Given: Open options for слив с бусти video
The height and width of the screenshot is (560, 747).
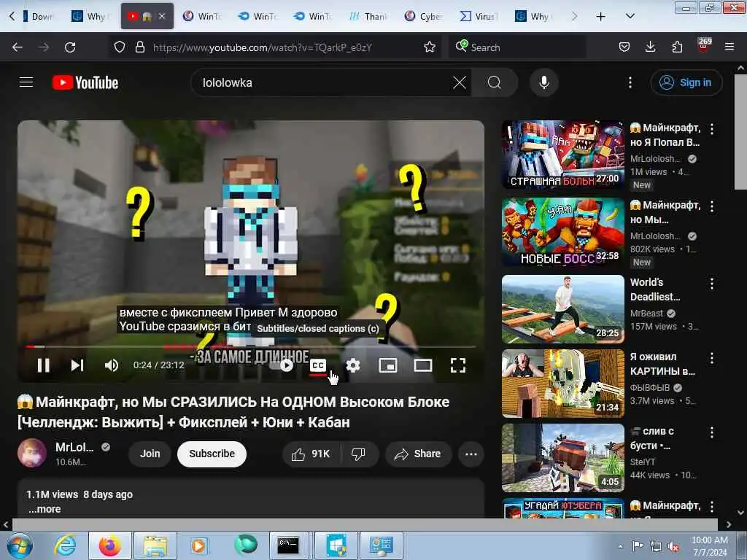Looking at the screenshot, I should tap(712, 432).
